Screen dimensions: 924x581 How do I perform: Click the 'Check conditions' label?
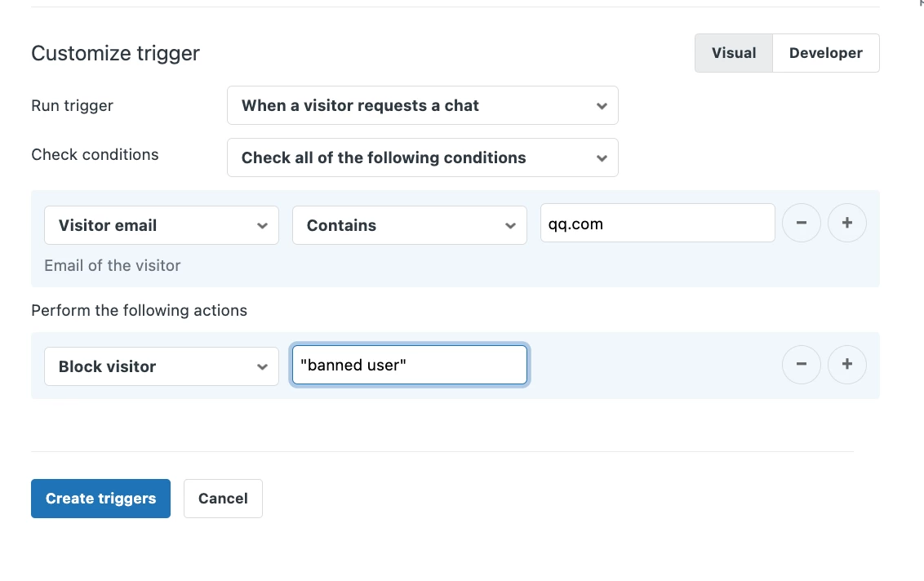(95, 155)
